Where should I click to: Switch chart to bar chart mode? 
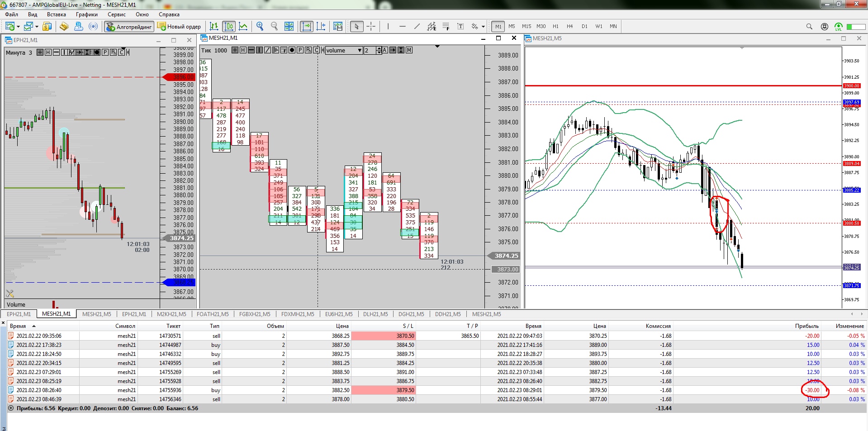[214, 26]
